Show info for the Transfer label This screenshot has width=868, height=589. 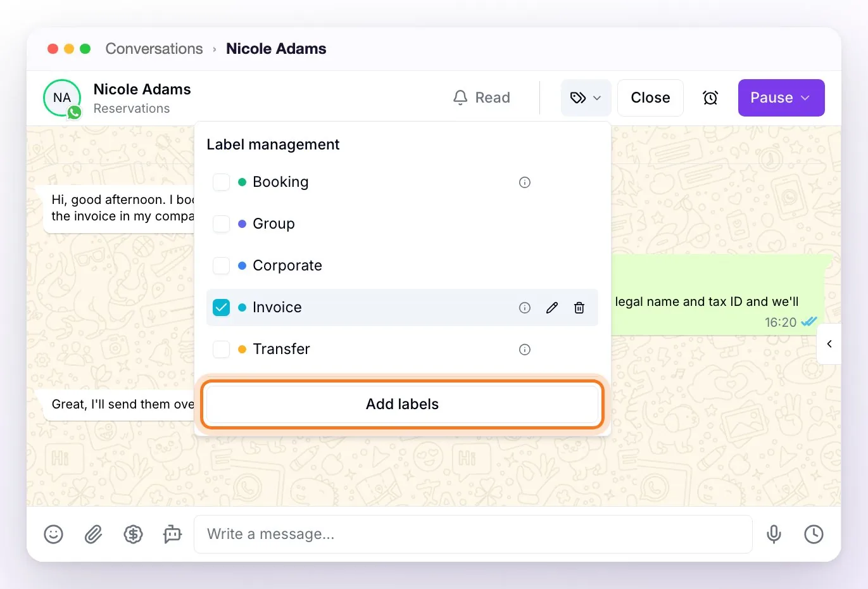pyautogui.click(x=525, y=350)
